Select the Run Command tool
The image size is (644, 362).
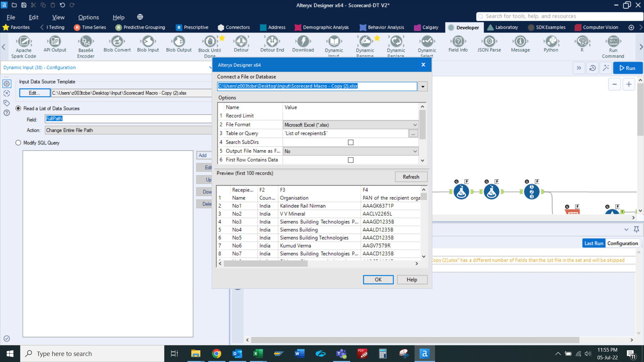click(613, 42)
